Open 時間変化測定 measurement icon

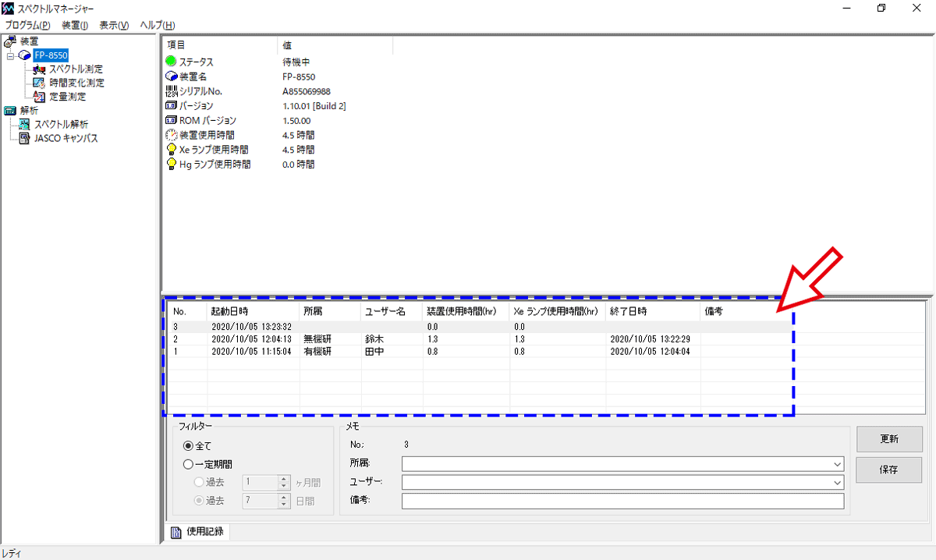coord(39,83)
